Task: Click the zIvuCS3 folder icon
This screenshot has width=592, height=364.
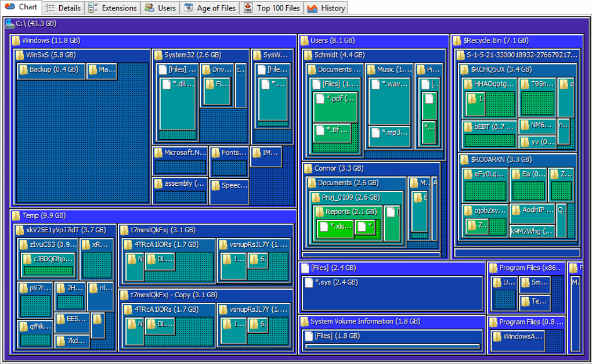Action: point(23,244)
